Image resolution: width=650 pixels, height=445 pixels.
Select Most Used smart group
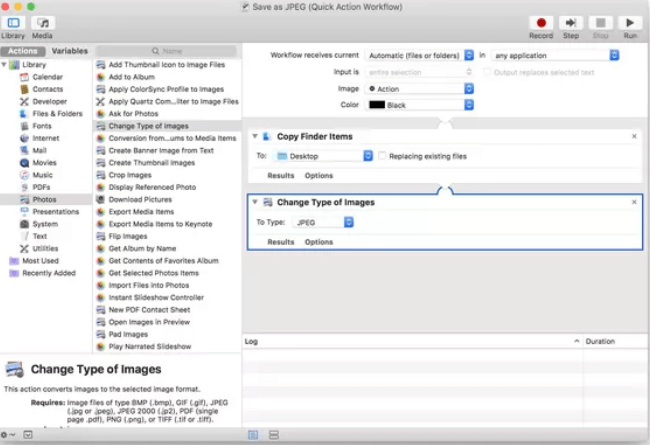[x=40, y=261]
